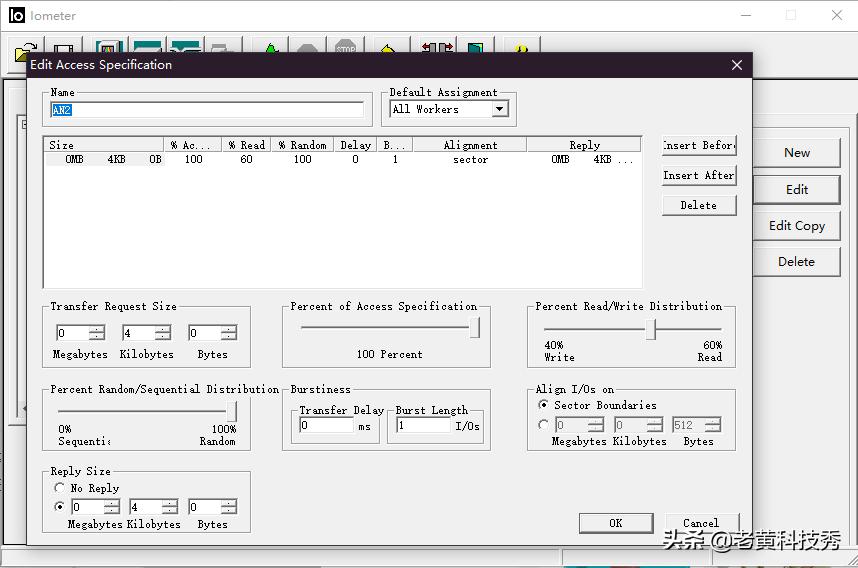858x568 pixels.
Task: Click the Open config file toolbar icon
Action: pyautogui.click(x=25, y=49)
